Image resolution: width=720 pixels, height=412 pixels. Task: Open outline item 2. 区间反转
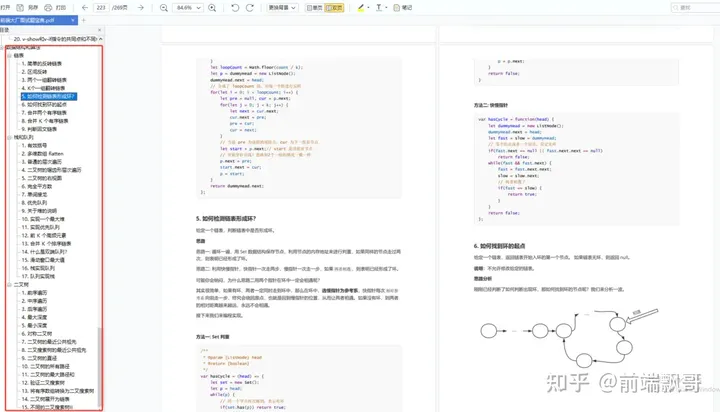[x=34, y=72]
